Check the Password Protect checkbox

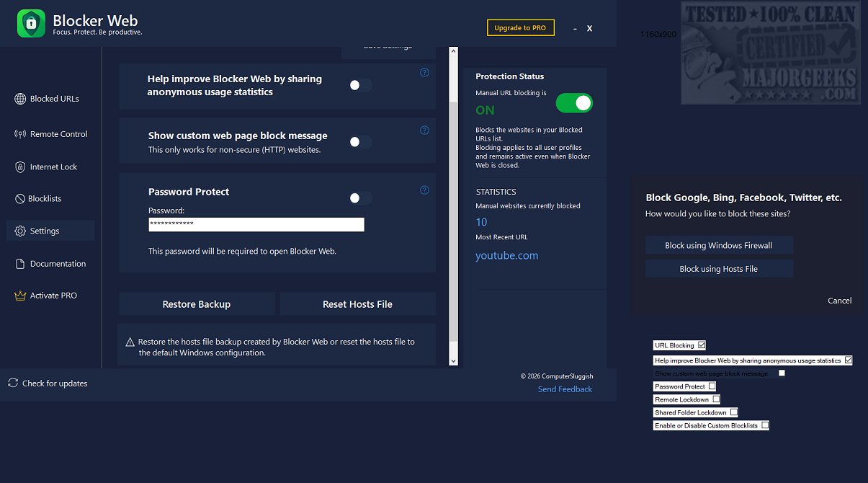[x=712, y=386]
